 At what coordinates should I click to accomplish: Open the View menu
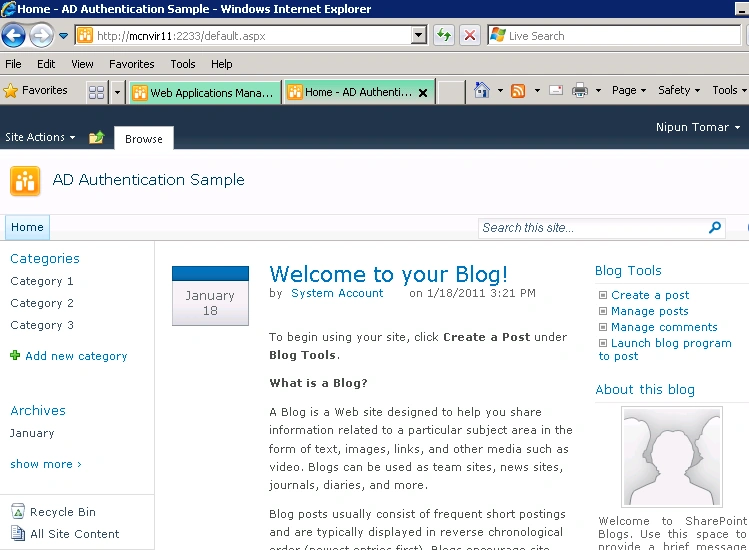click(x=82, y=64)
